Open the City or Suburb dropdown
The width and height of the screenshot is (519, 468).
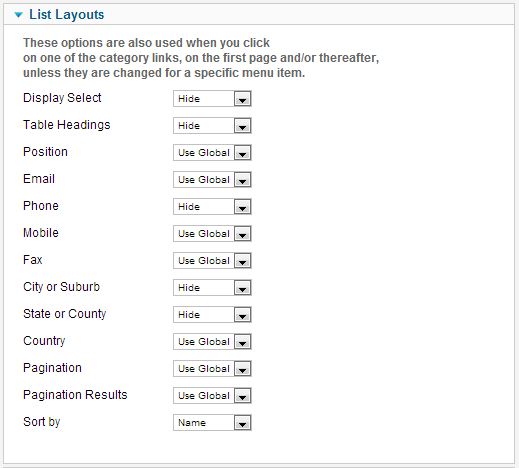tap(212, 288)
